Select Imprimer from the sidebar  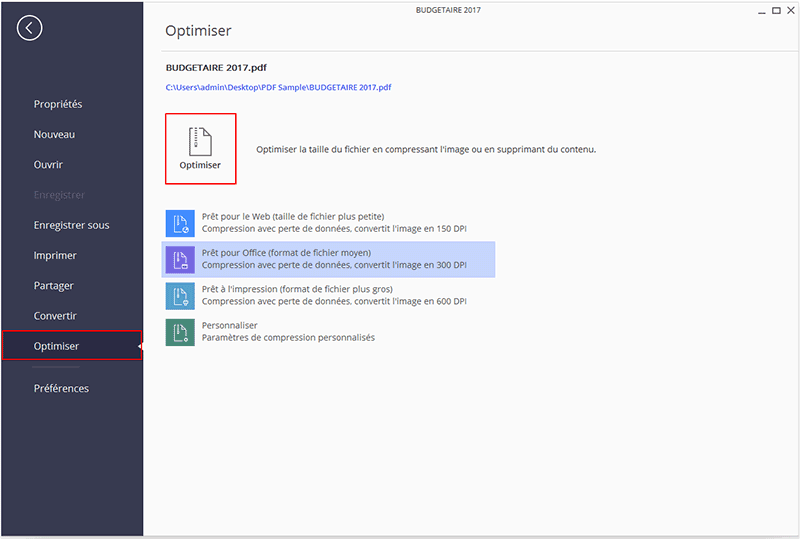click(x=55, y=255)
